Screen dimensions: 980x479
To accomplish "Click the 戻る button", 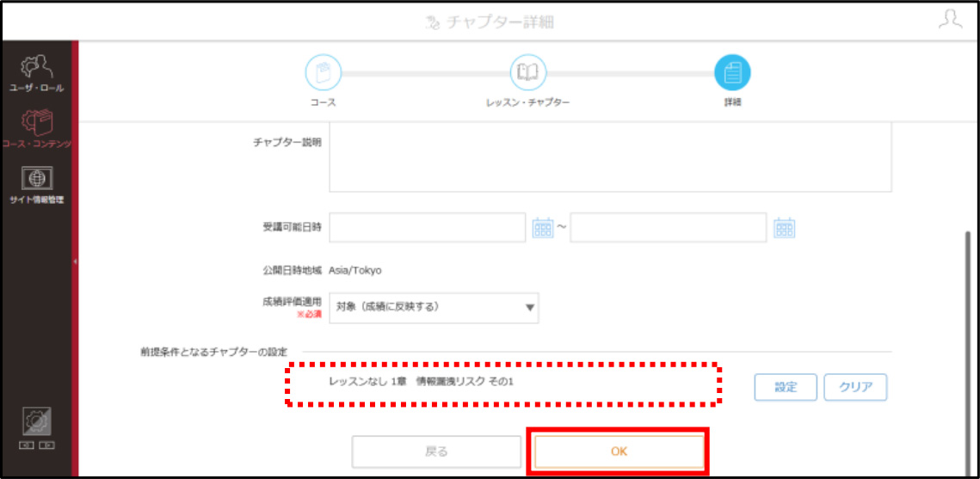I will click(x=436, y=451).
